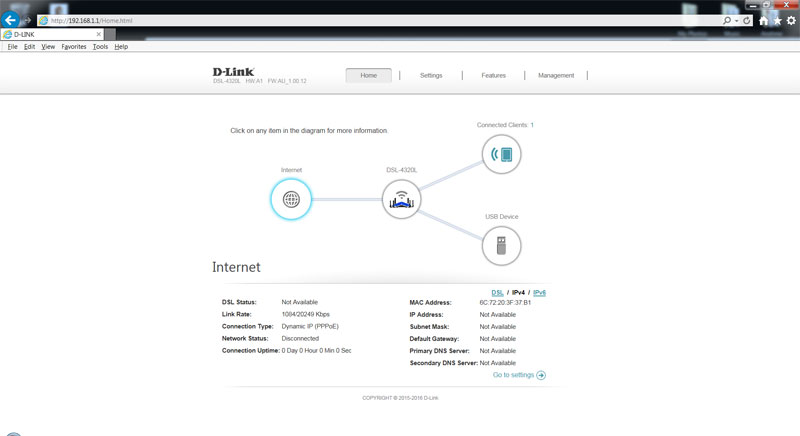Click the Connected Clients count number
This screenshot has width=800, height=436.
click(532, 125)
